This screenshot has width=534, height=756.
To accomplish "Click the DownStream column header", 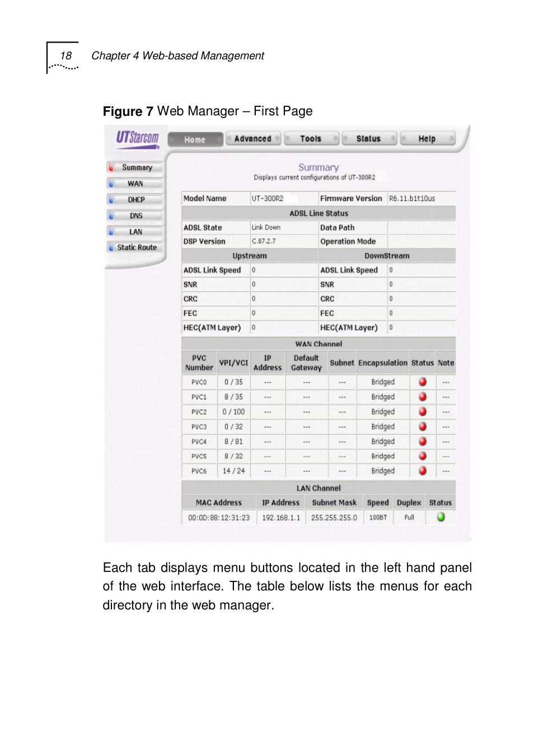I will [387, 256].
